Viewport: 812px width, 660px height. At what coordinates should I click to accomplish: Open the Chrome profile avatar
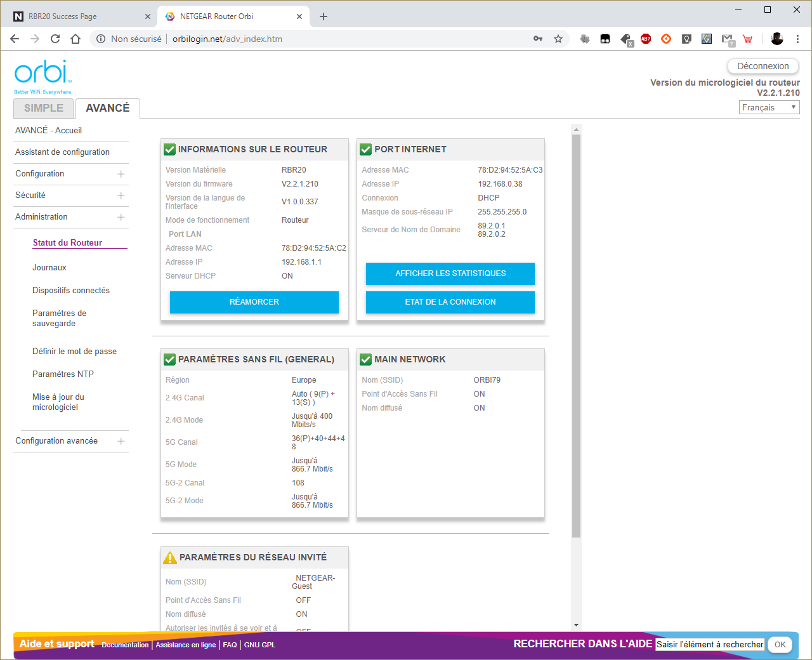(777, 39)
